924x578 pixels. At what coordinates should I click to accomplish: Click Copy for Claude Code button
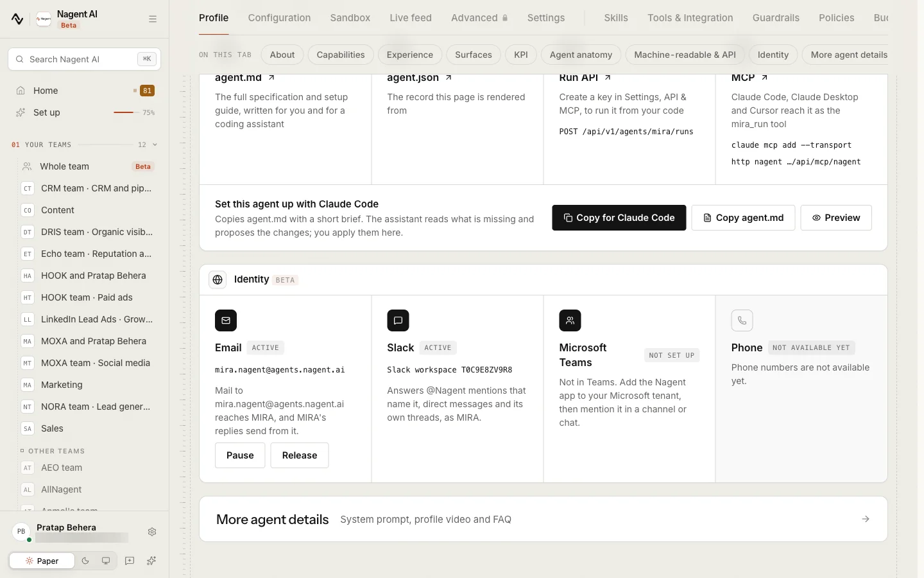click(619, 218)
